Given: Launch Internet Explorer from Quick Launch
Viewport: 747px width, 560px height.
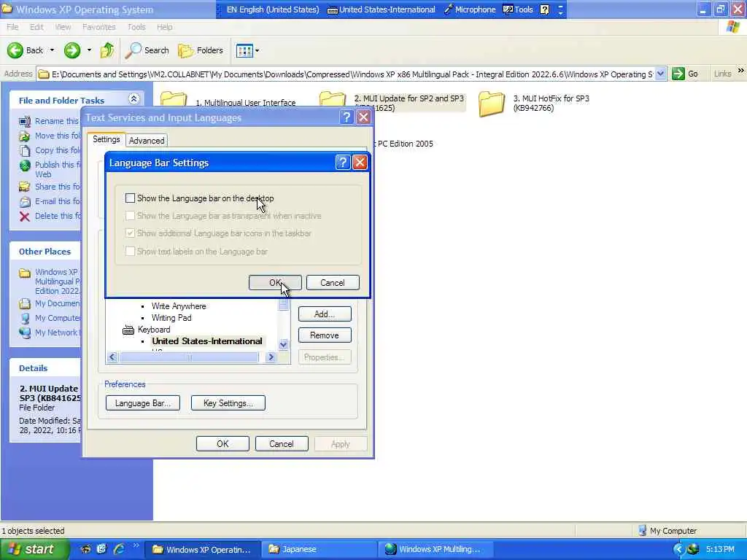Looking at the screenshot, I should (119, 549).
